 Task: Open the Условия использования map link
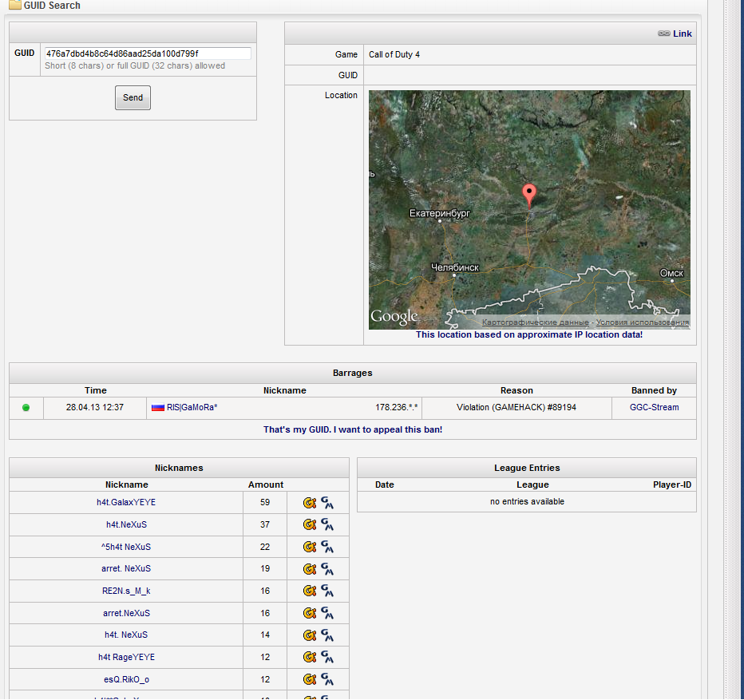pyautogui.click(x=643, y=322)
